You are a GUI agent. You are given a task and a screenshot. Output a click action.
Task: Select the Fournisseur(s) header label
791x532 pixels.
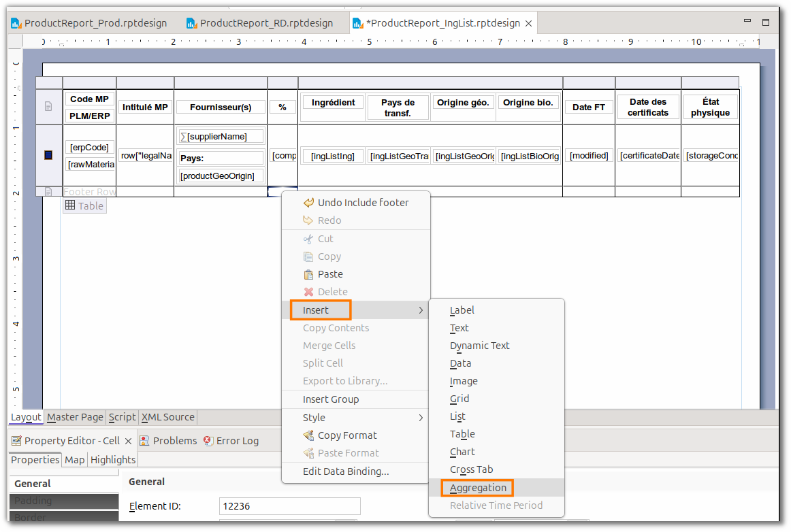tap(221, 107)
